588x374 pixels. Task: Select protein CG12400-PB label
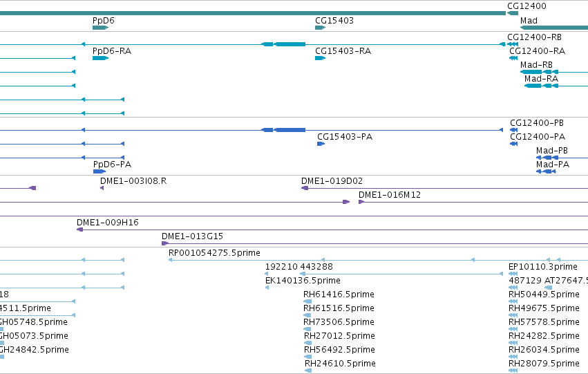tap(537, 123)
